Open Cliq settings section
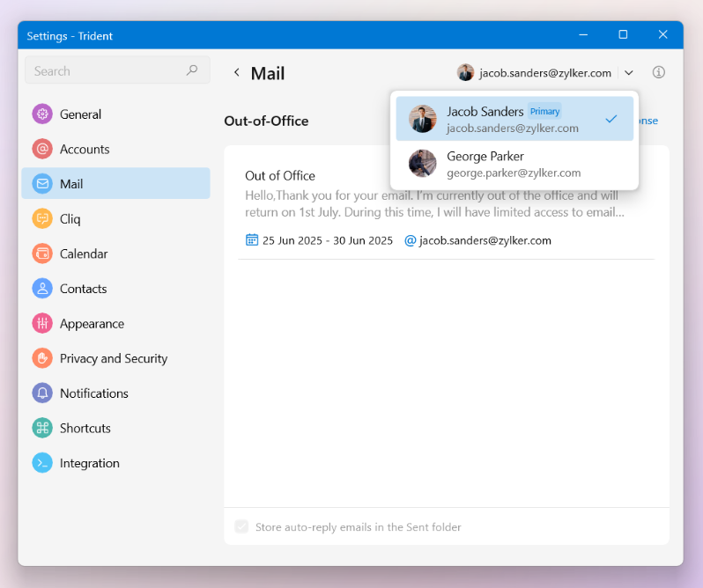Viewport: 703px width, 588px height. coord(115,218)
